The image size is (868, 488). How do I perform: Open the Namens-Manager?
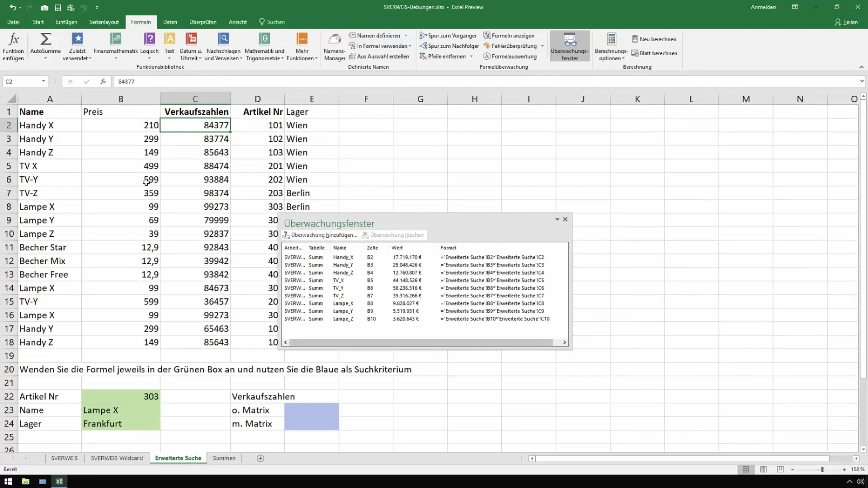click(335, 47)
